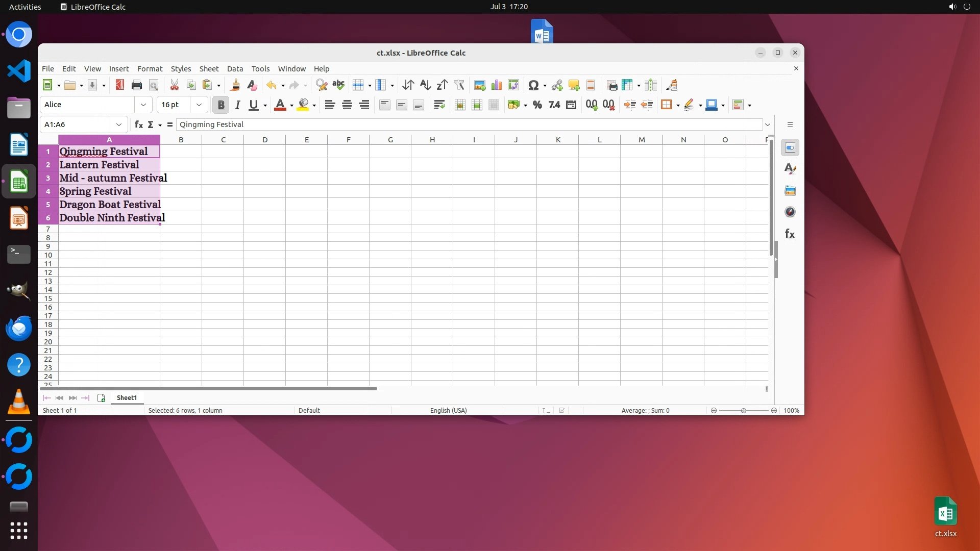Click the Select Function Sum button

pyautogui.click(x=151, y=124)
